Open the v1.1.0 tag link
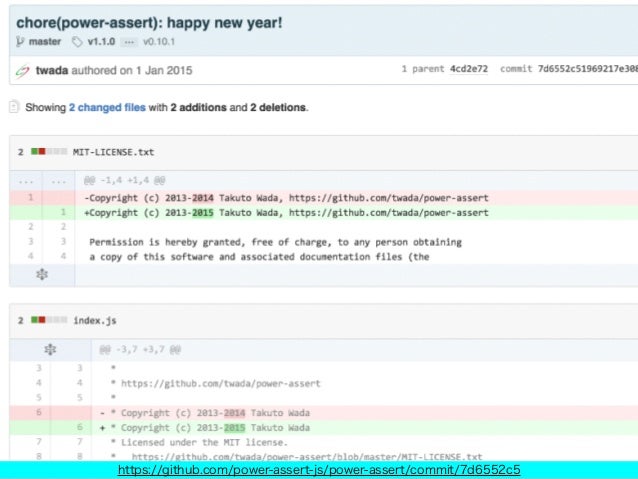Image resolution: width=638 pixels, height=479 pixels. tap(101, 42)
